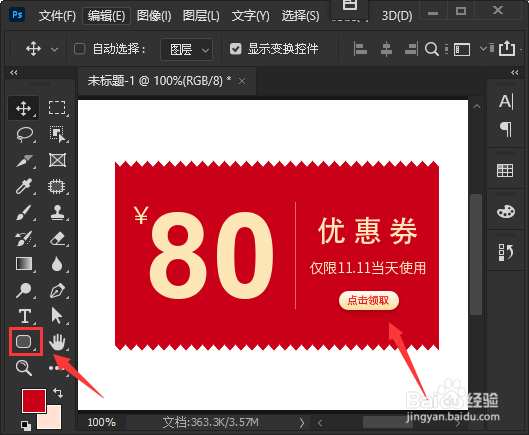Click the 100% zoom level field
Screen dimensions: 529x435
coord(102,423)
